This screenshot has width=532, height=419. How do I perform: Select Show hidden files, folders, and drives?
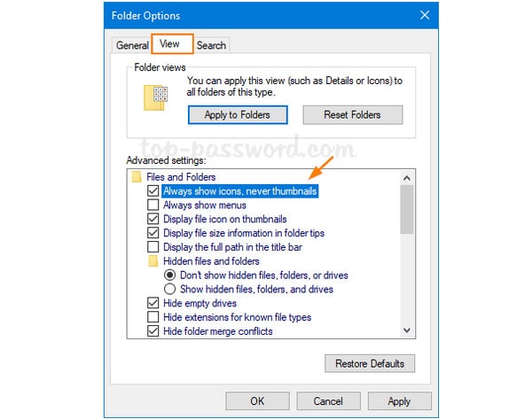pyautogui.click(x=169, y=289)
